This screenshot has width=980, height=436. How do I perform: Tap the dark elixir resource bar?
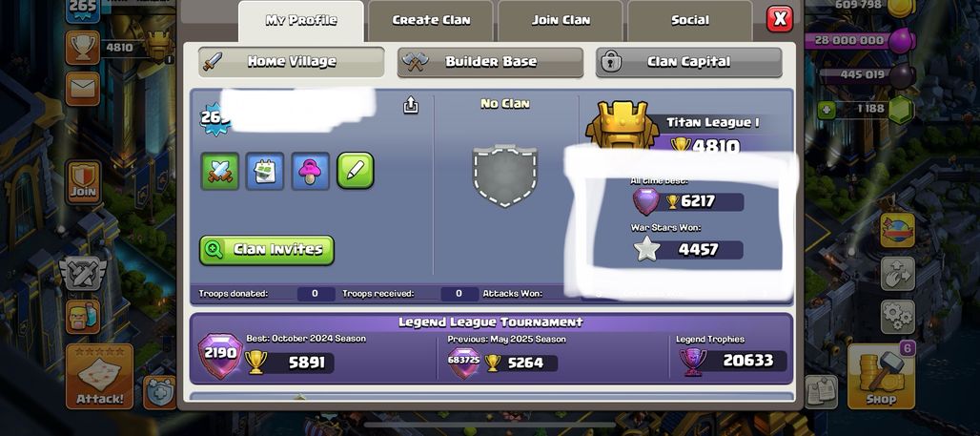coord(866,75)
